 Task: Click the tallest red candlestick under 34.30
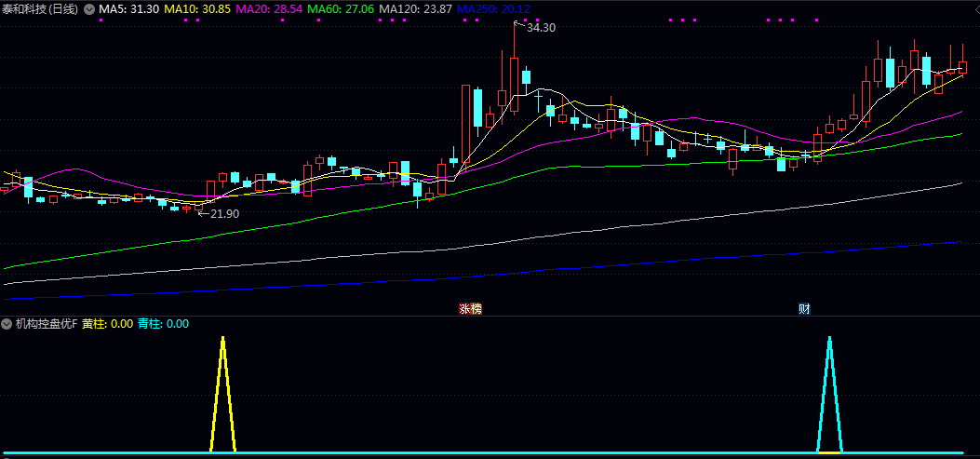[x=514, y=84]
